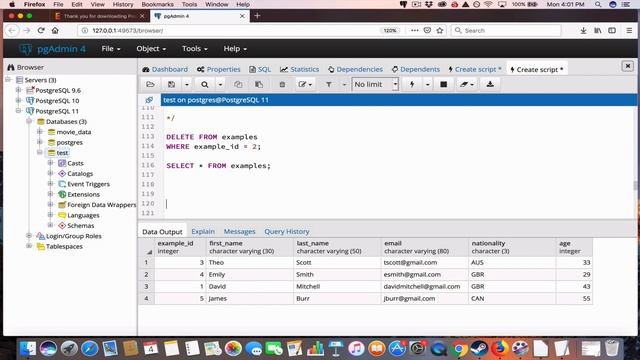
Task: Open the pgAdmin File menu
Action: click(111, 49)
